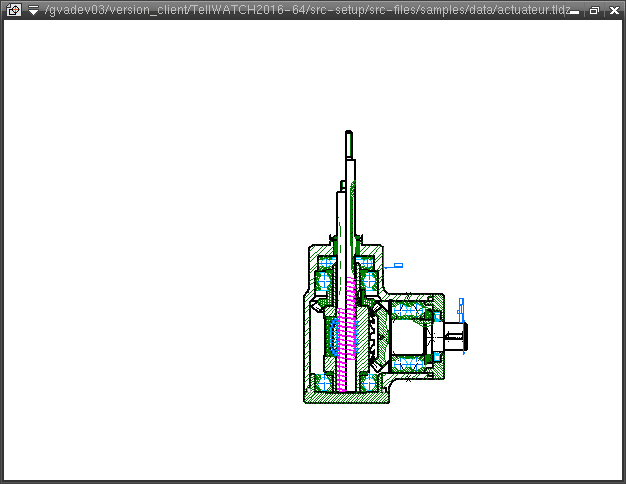
Task: Select the hatched bottom plate of the housing
Action: (345, 397)
